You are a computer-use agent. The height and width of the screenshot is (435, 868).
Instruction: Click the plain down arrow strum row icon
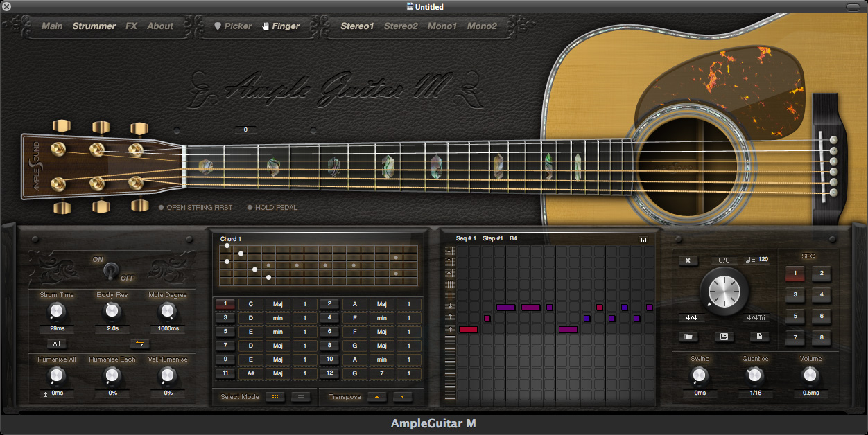pos(451,306)
